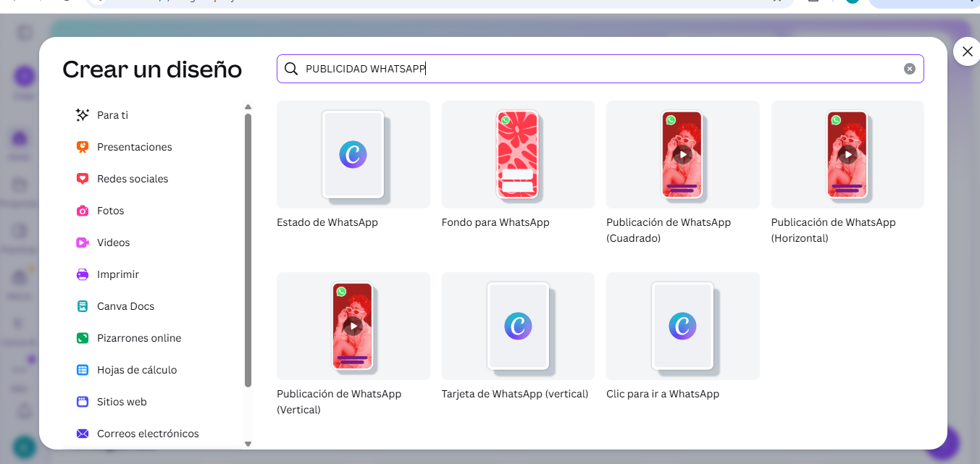Click the Estado de WhatsApp label

pos(327,222)
